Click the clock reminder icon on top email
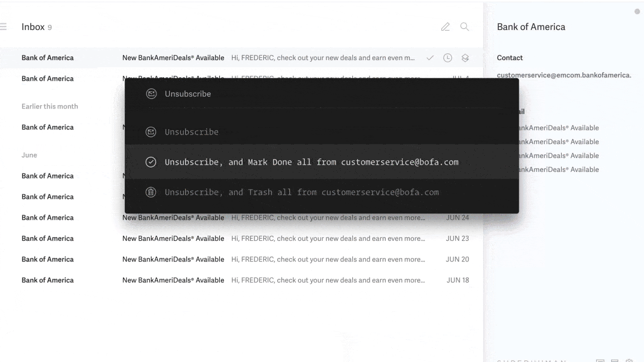 (x=448, y=58)
